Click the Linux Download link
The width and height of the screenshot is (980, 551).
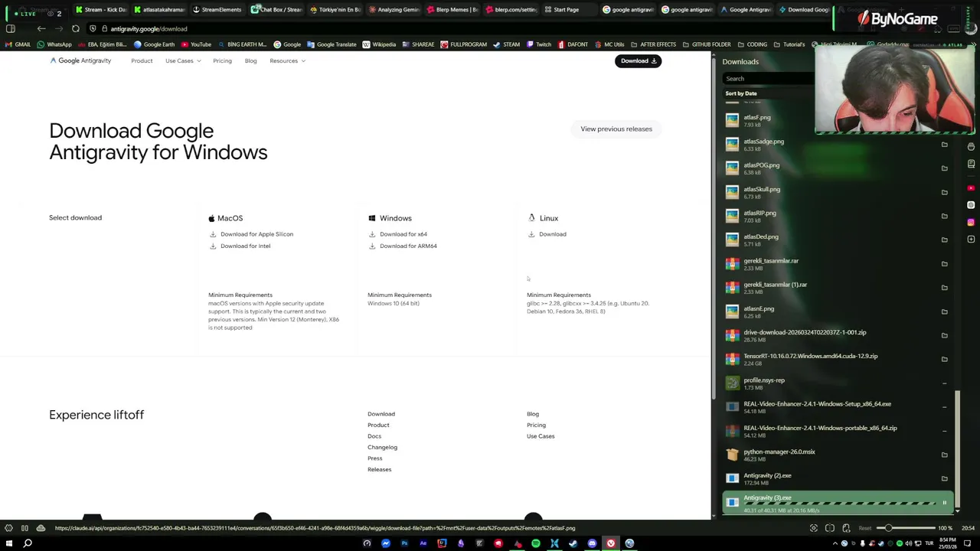547,234
